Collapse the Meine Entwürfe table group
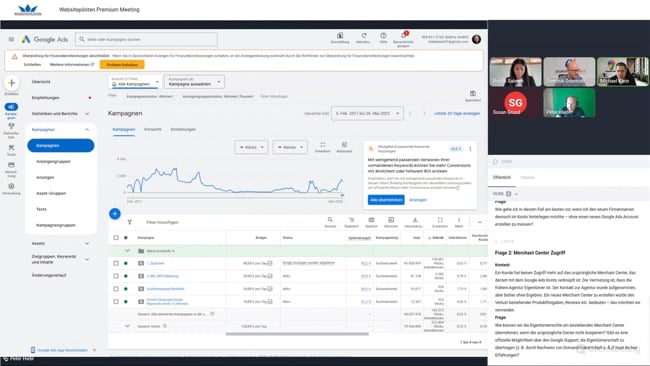The height and width of the screenshot is (366, 650). [127, 251]
